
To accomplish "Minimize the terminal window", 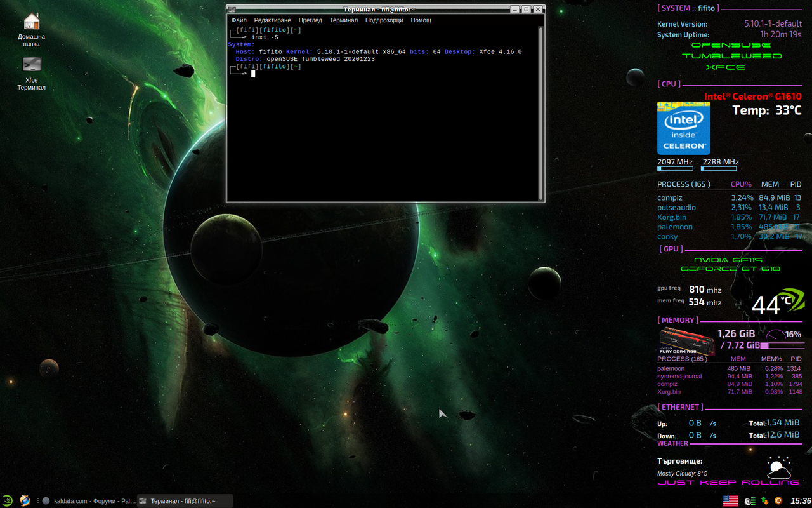I will (x=514, y=10).
